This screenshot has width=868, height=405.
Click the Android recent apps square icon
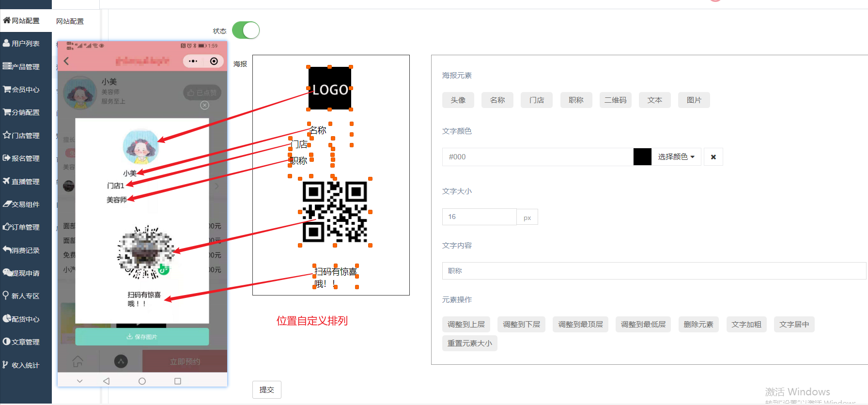pyautogui.click(x=178, y=381)
